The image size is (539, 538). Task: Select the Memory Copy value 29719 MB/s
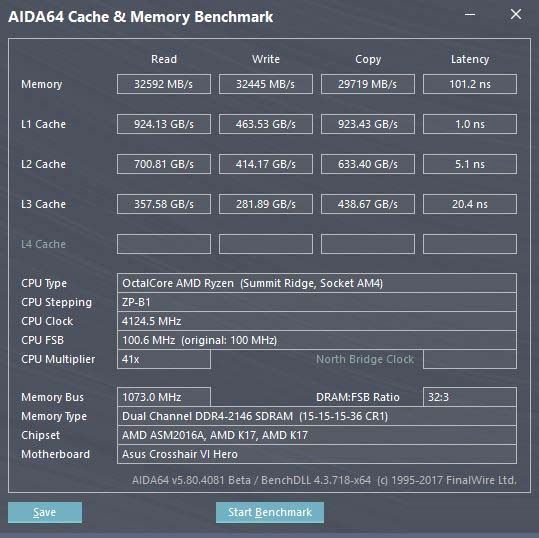tap(368, 84)
